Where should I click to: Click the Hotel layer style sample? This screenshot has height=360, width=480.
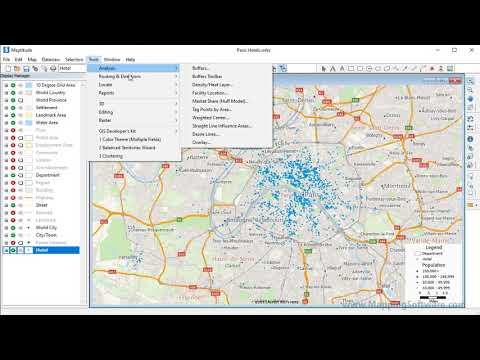(x=29, y=250)
